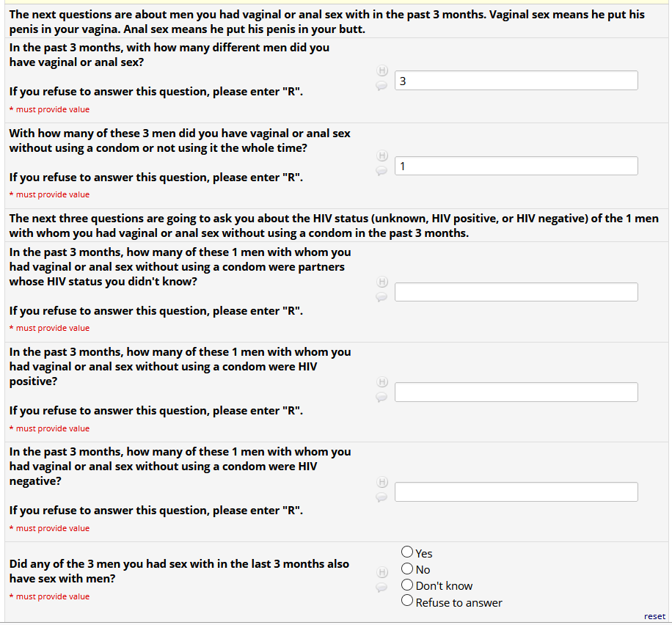Screen dimensions: 672x625
Task: Click the empty field for HIV negative partners
Action: (x=516, y=492)
